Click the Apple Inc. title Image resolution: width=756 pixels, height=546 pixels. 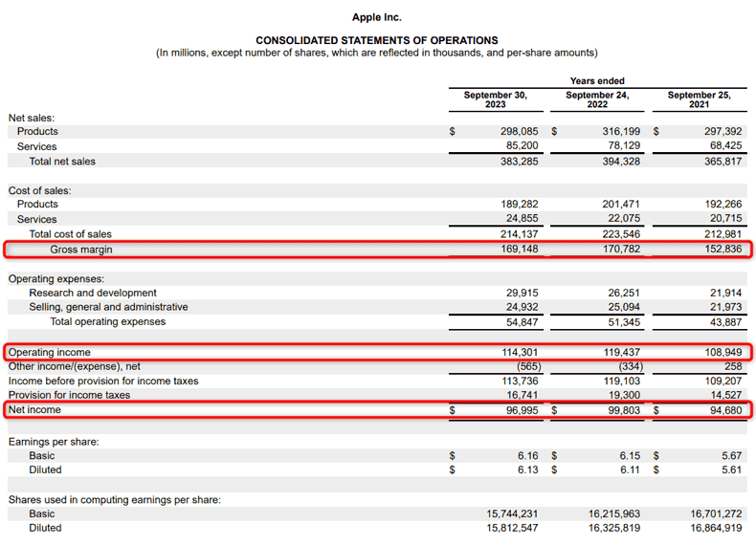(x=377, y=17)
